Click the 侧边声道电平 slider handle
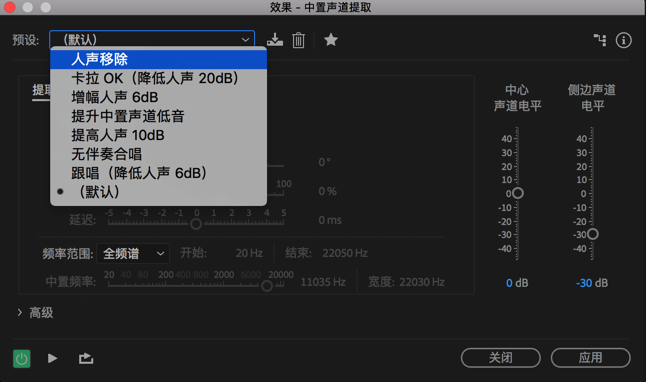646x382 pixels. click(592, 234)
